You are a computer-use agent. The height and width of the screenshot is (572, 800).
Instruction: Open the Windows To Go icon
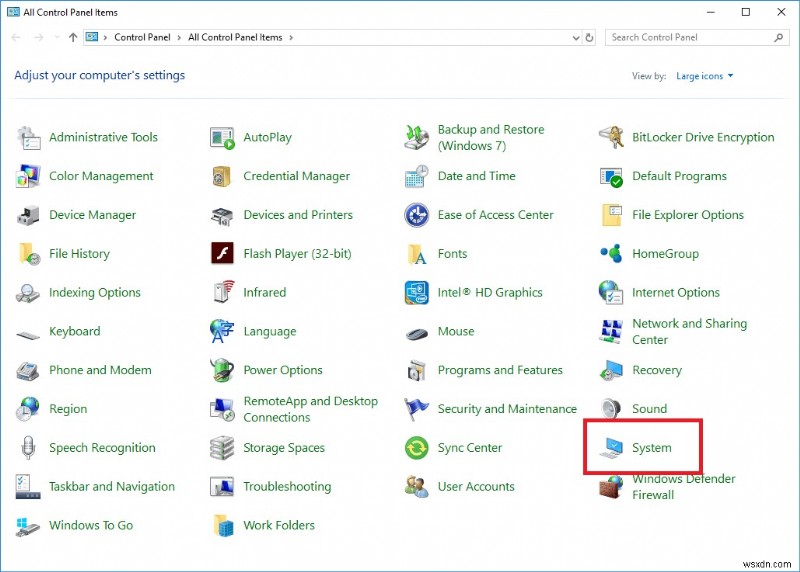point(28,527)
